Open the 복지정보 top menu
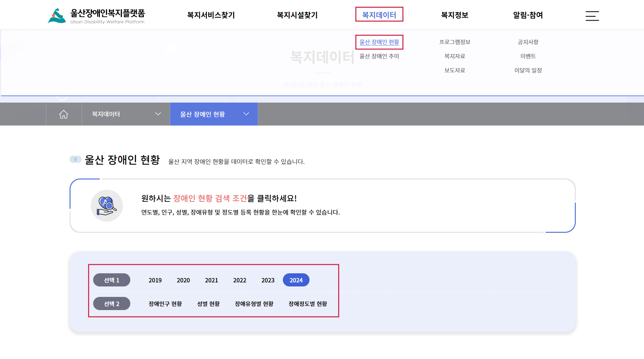The width and height of the screenshot is (644, 359). [455, 15]
